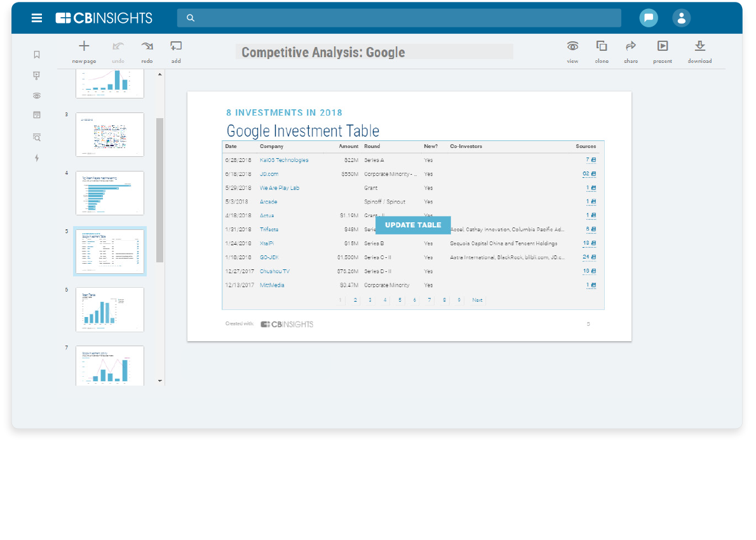This screenshot has height=540, width=756.
Task: Open We Are Play Lab link
Action: coord(280,188)
